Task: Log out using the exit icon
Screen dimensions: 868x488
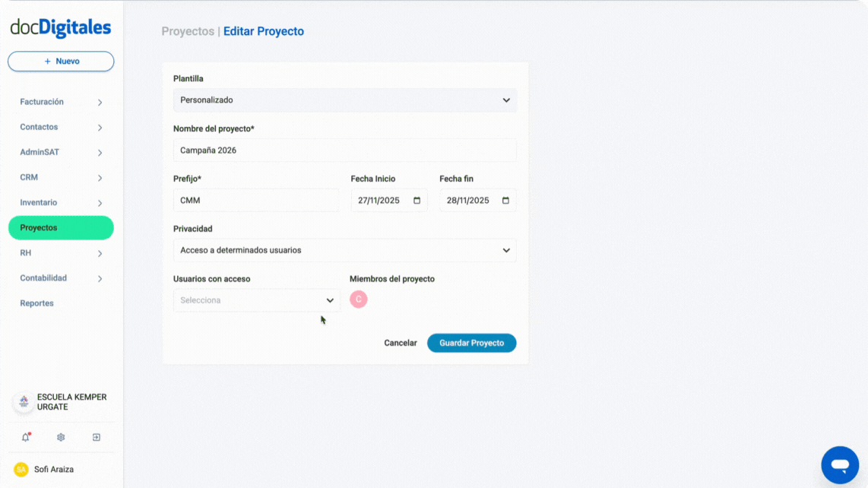Action: click(x=96, y=437)
